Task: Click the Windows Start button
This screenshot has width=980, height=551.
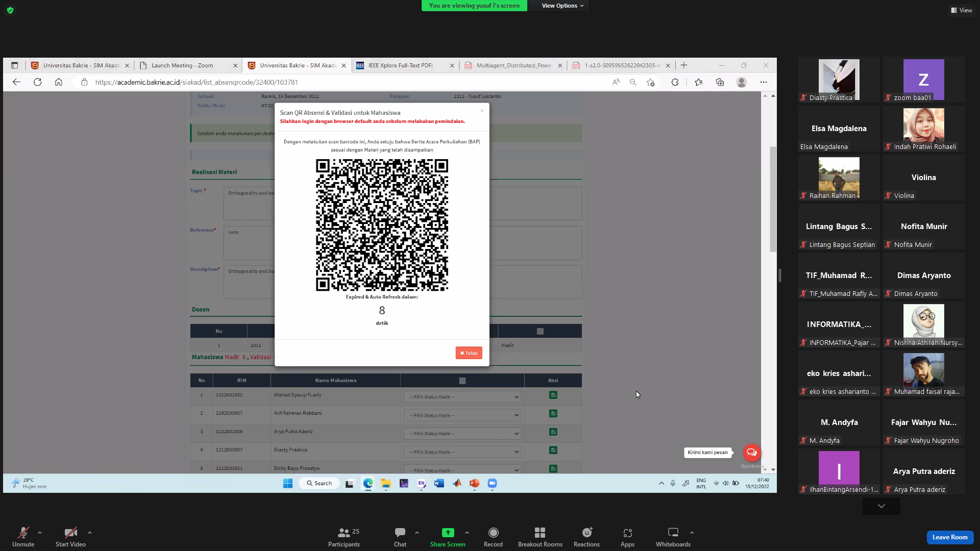Action: tap(288, 483)
